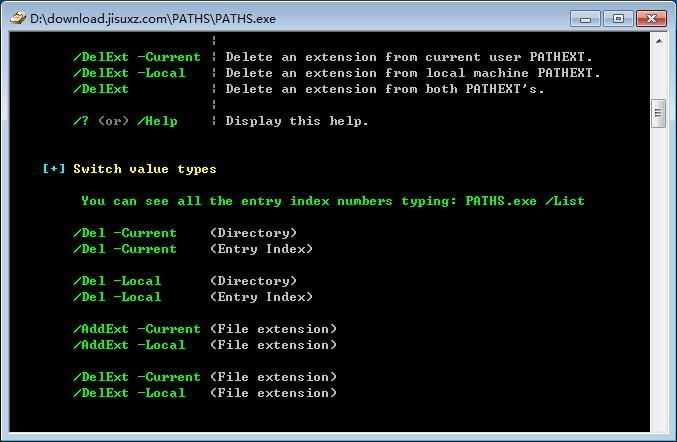The height and width of the screenshot is (442, 677).
Task: Click '/Del -Current' on the (Entry Index) line
Action: point(125,249)
